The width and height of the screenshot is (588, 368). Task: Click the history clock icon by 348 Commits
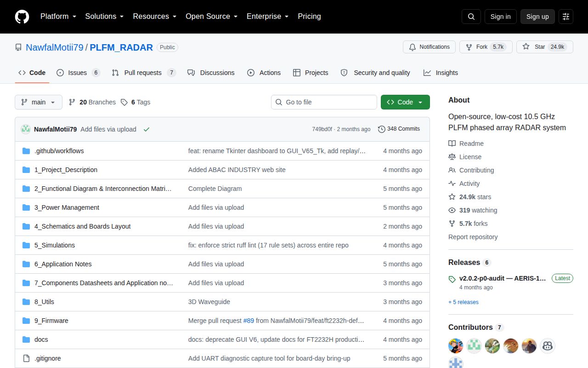(382, 129)
